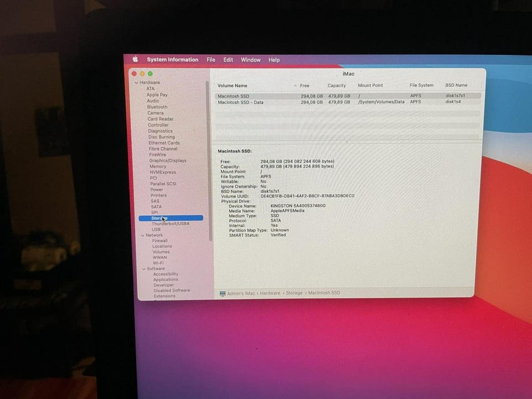Select NVMExpress in the sidebar
Image resolution: width=532 pixels, height=399 pixels.
click(163, 172)
